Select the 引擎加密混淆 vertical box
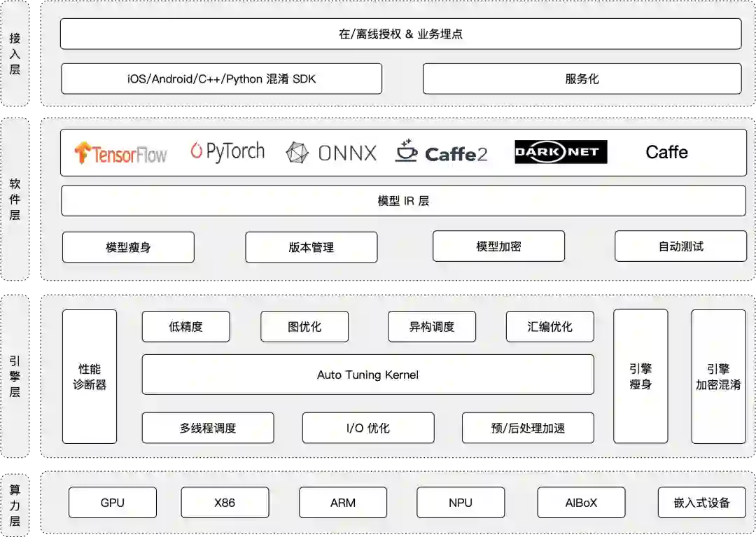This screenshot has height=537, width=756. [718, 377]
